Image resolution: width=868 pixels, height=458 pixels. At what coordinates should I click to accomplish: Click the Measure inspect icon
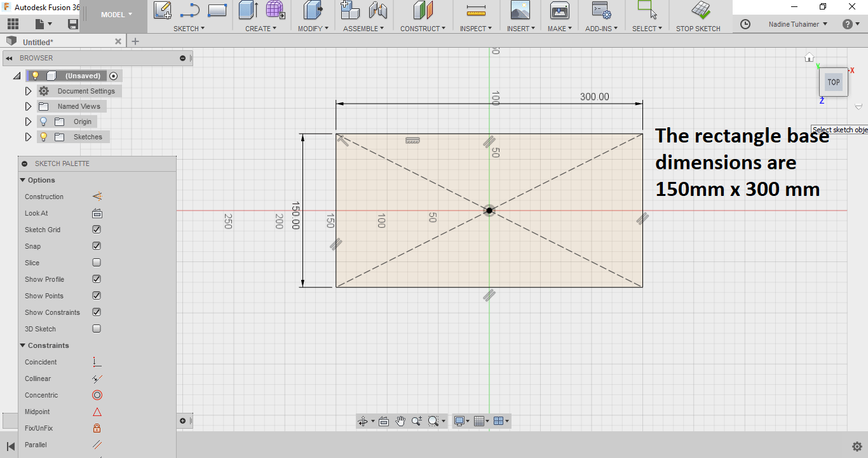pos(475,10)
